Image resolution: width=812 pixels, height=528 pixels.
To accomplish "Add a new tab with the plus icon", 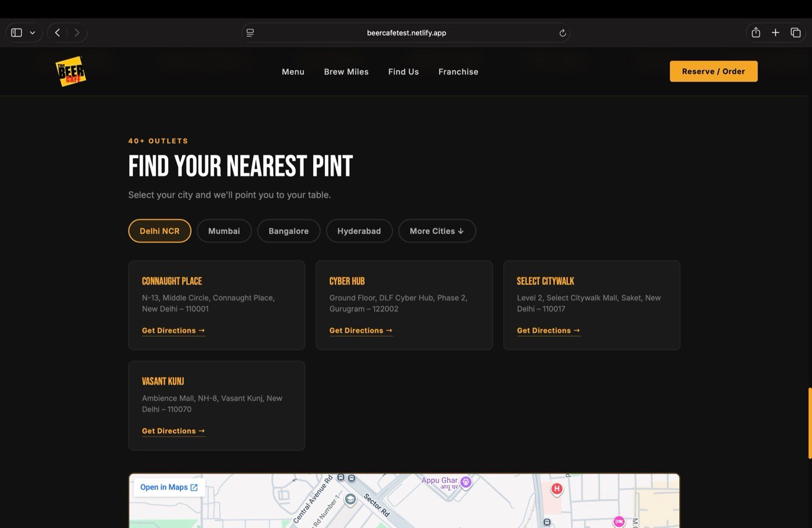I will [775, 32].
